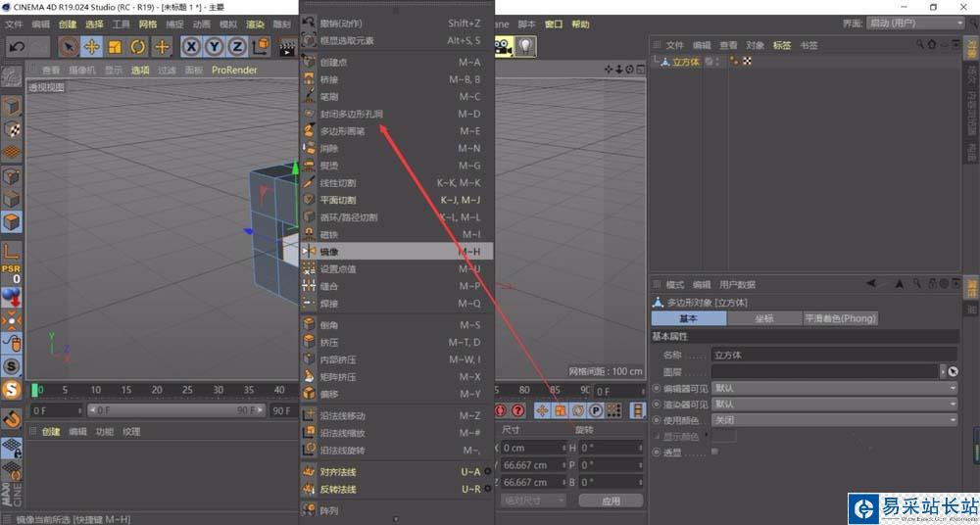Open gear options next to 对齐法线
The image size is (980, 525).
point(487,472)
